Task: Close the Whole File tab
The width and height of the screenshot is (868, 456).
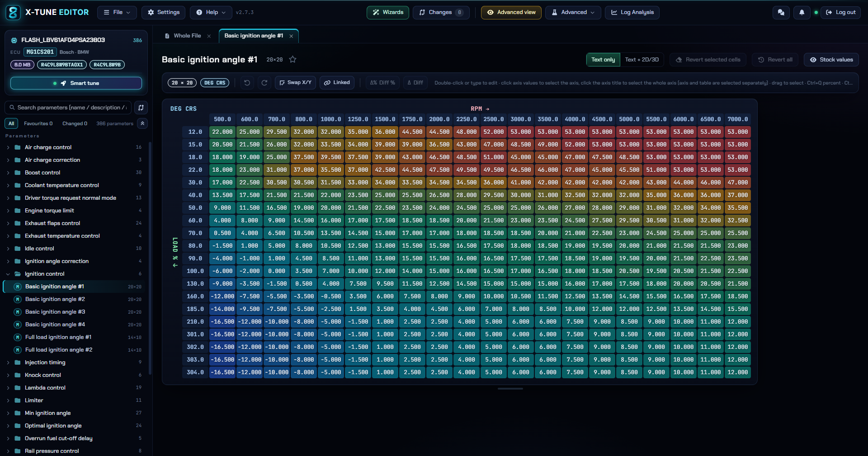Action: point(209,36)
